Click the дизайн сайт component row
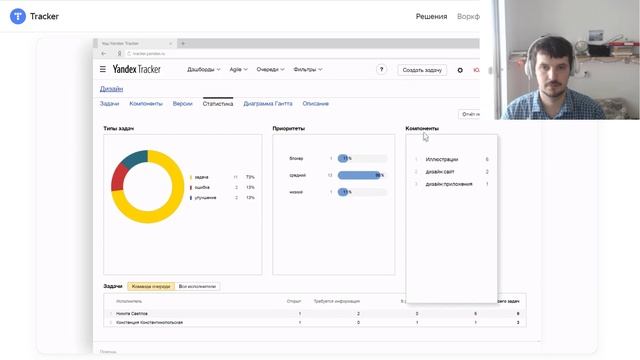This screenshot has width=640, height=360. pyautogui.click(x=452, y=172)
